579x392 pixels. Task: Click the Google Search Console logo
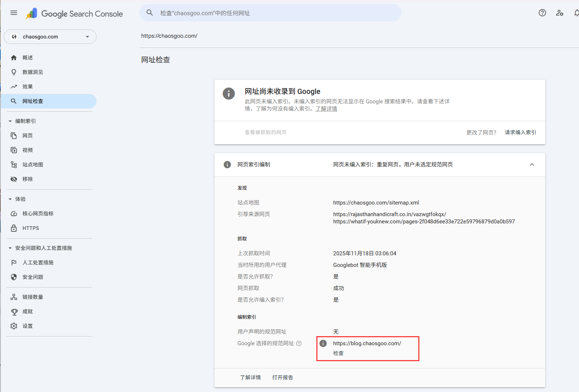pyautogui.click(x=74, y=14)
